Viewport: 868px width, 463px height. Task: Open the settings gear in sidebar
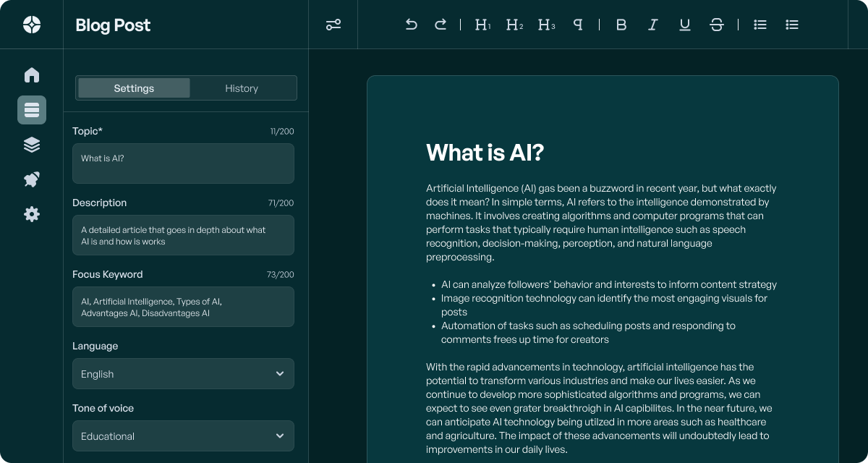pos(32,214)
